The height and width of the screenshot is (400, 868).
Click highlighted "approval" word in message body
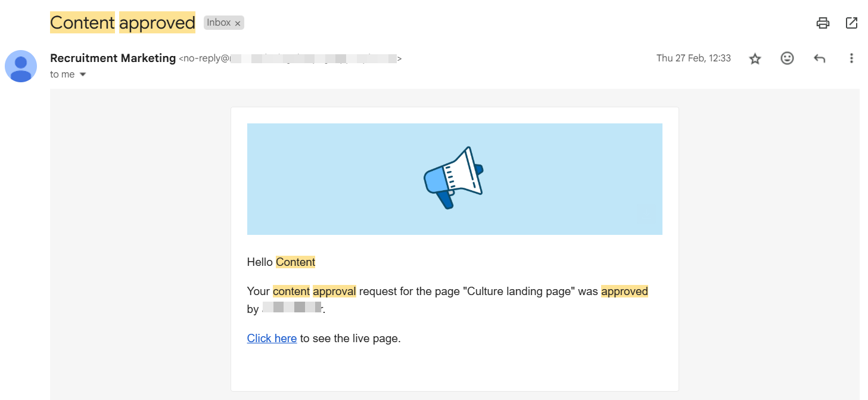point(334,292)
